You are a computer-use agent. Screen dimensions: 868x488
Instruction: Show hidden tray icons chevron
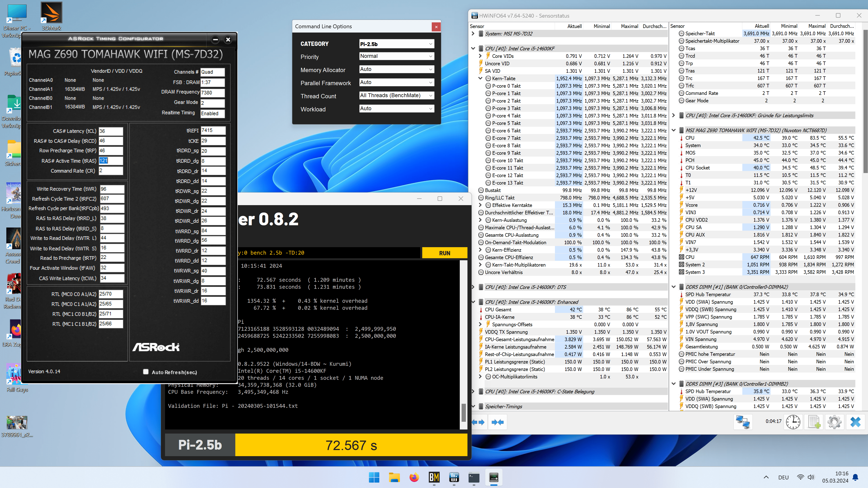[766, 477]
